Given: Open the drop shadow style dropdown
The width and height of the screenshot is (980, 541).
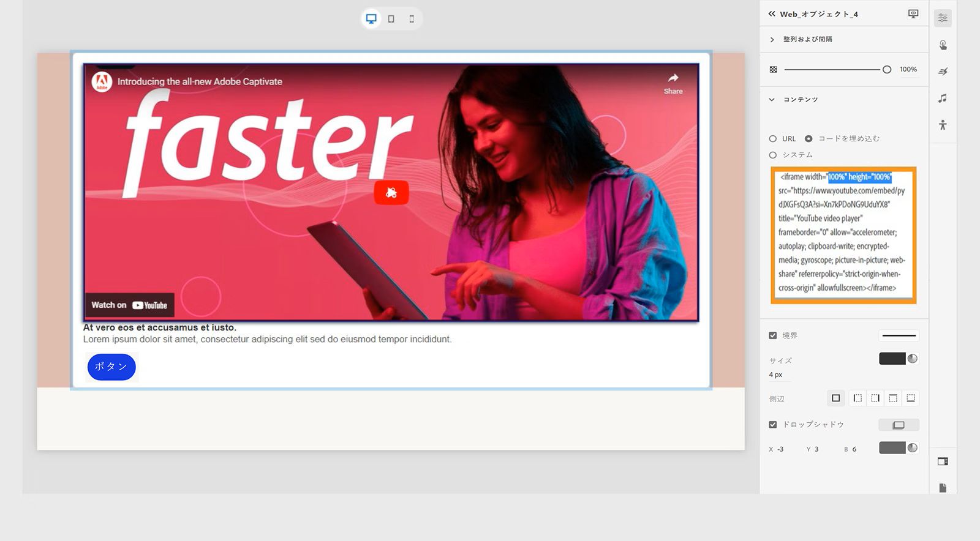Looking at the screenshot, I should pyautogui.click(x=899, y=425).
